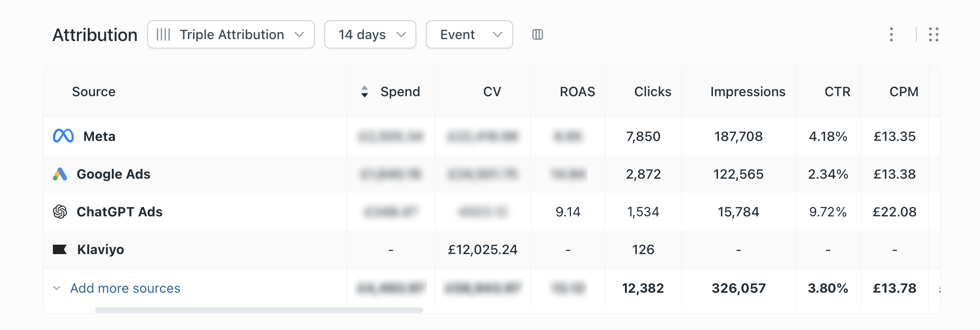The image size is (980, 330).
Task: Click total CTR value 3.80%
Action: (x=828, y=288)
